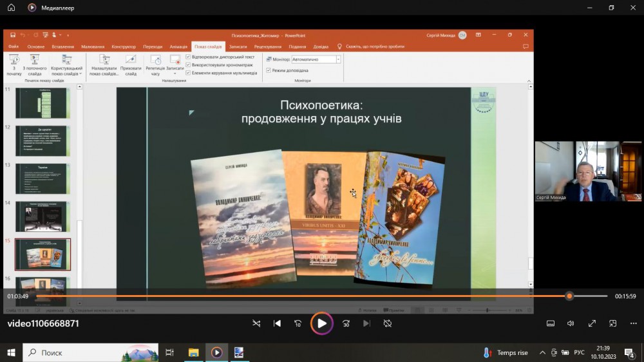Screen dimensions: 644x362
Task: Click Приховати слайд button
Action: [x=131, y=65]
